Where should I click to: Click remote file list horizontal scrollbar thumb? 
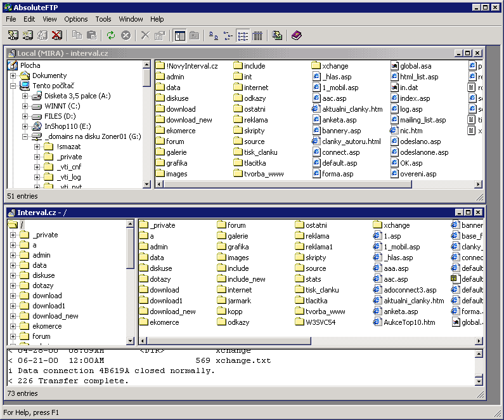tap(229, 341)
